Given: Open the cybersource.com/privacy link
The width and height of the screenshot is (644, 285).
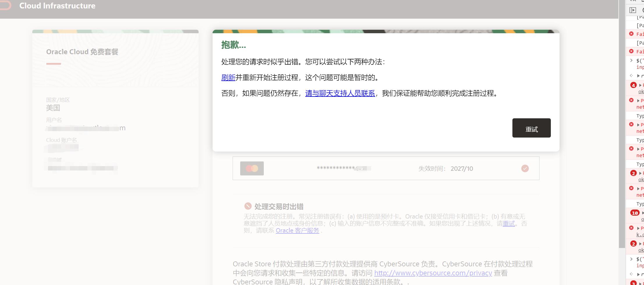Looking at the screenshot, I should tap(433, 273).
